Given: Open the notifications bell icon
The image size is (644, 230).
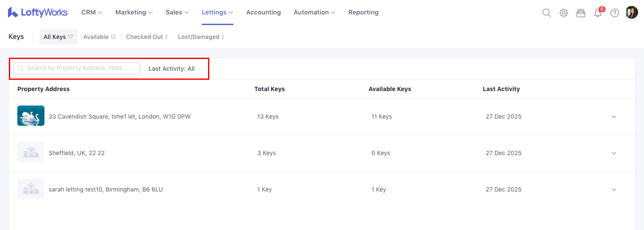Looking at the screenshot, I should (597, 13).
